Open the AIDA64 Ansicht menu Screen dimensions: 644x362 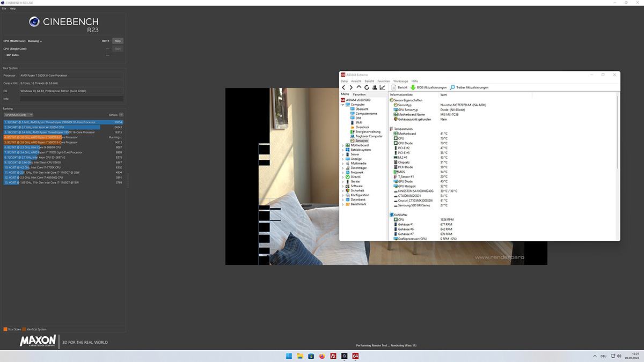[x=356, y=81]
